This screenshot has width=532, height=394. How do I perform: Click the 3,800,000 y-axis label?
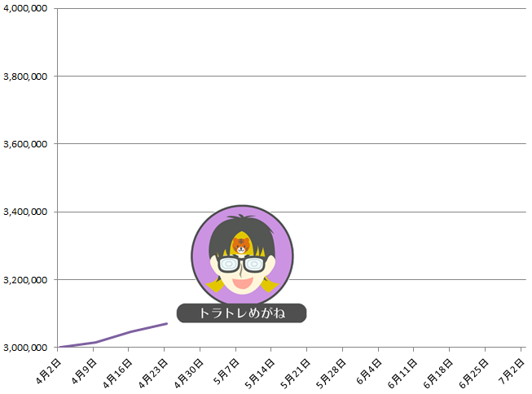tap(25, 77)
